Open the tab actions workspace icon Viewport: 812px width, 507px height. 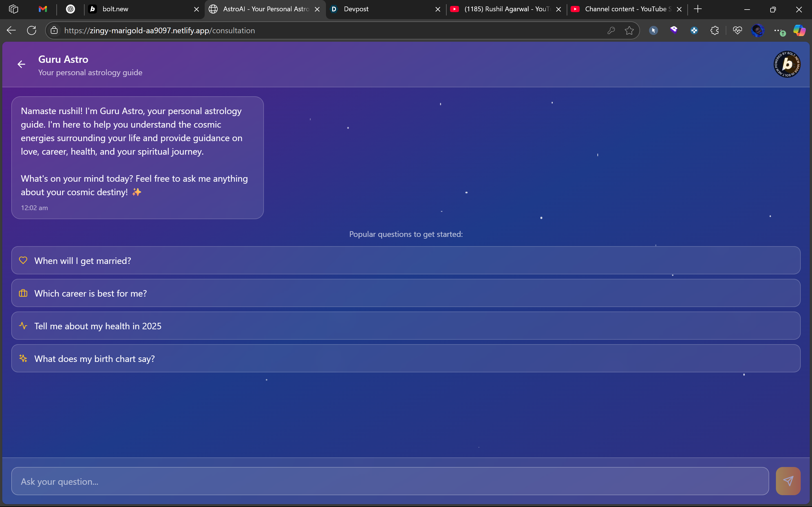(x=14, y=9)
